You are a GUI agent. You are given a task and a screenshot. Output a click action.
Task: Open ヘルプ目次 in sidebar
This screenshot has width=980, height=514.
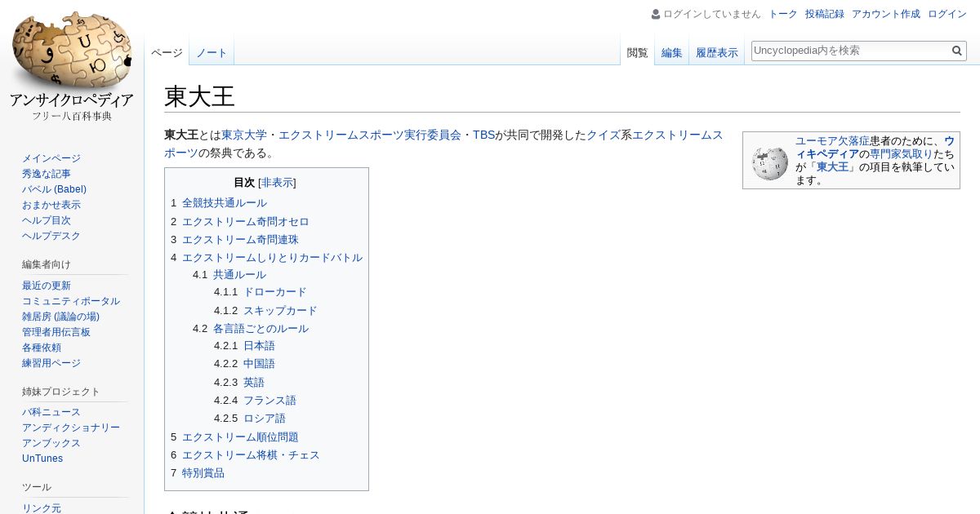pyautogui.click(x=47, y=220)
